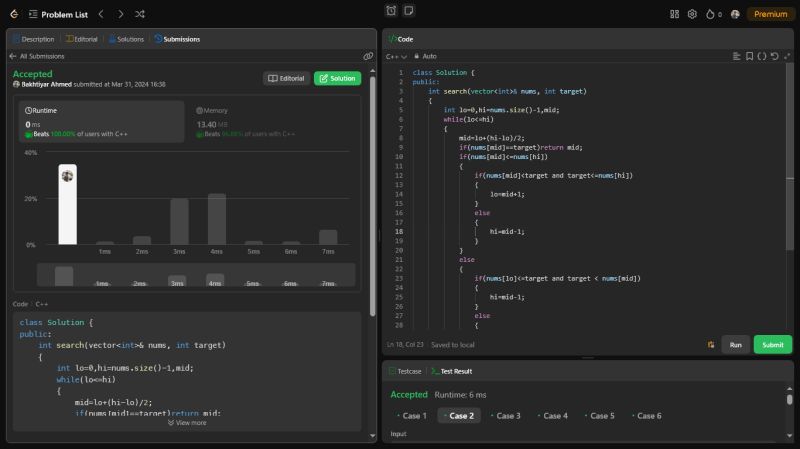Click the 3ms bar in runtime chart
The image size is (800, 449).
tap(179, 221)
